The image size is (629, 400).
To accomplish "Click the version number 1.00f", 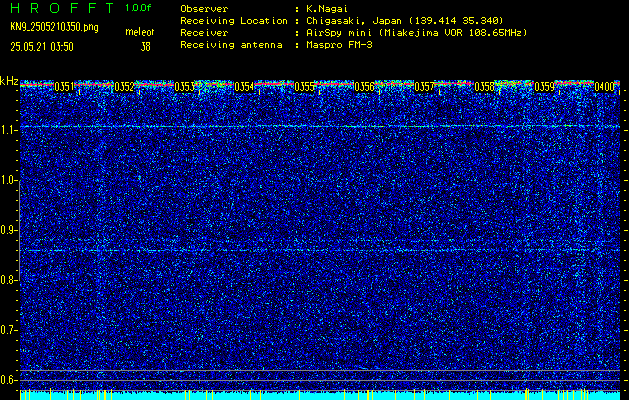I will pyautogui.click(x=138, y=8).
